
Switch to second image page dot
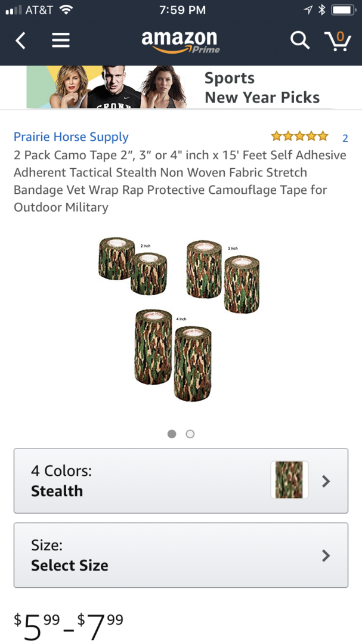[x=190, y=434]
